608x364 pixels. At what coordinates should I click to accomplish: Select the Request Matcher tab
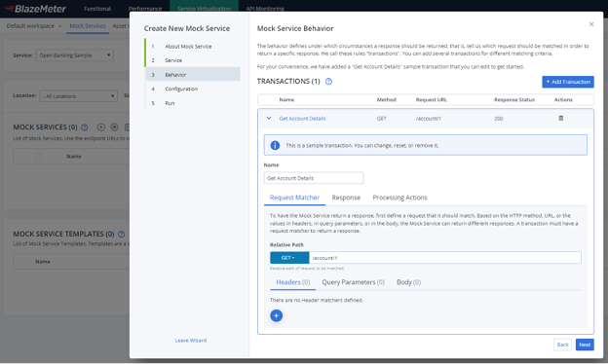click(294, 198)
